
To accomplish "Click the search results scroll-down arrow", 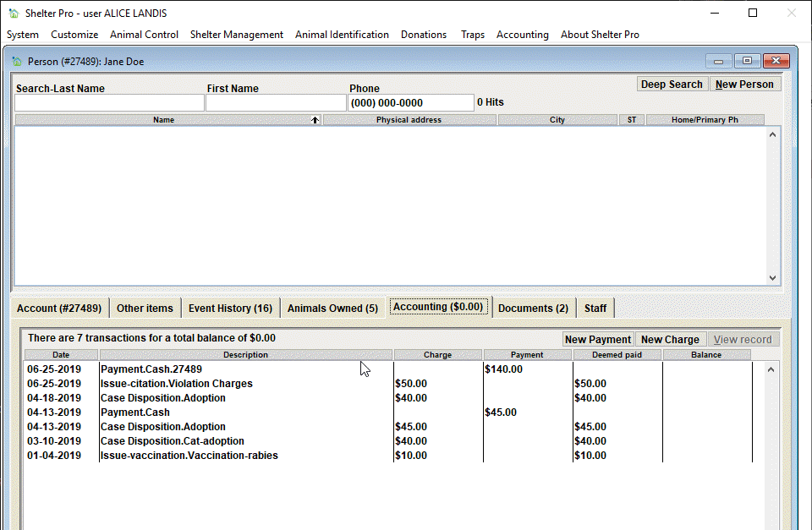I will (772, 278).
